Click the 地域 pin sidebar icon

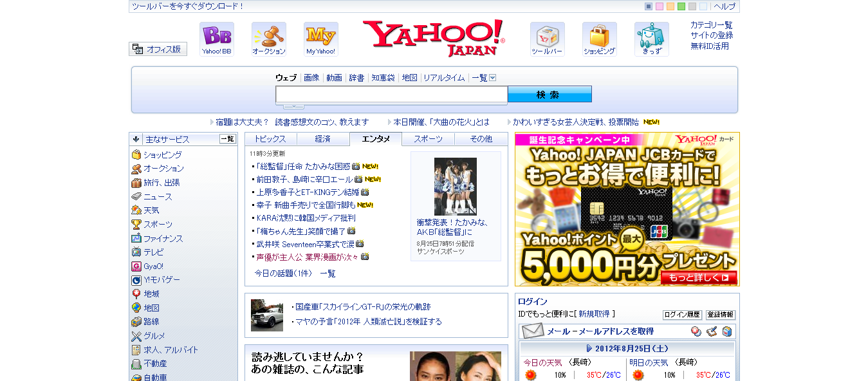(x=136, y=294)
